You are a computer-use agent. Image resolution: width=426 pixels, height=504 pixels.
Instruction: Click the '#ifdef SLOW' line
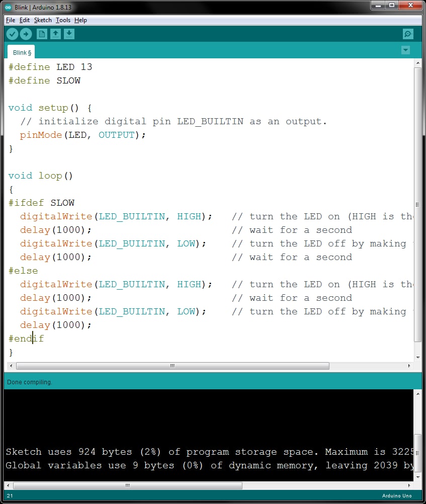[41, 203]
